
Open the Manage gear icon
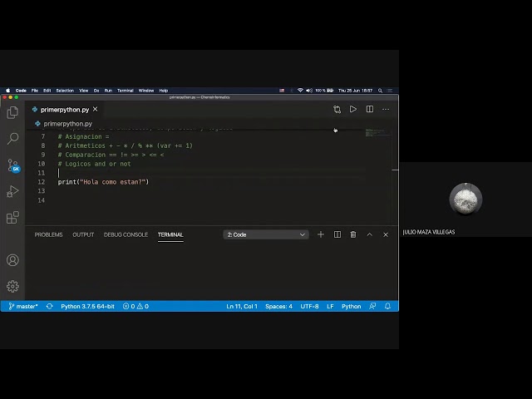pyautogui.click(x=12, y=286)
